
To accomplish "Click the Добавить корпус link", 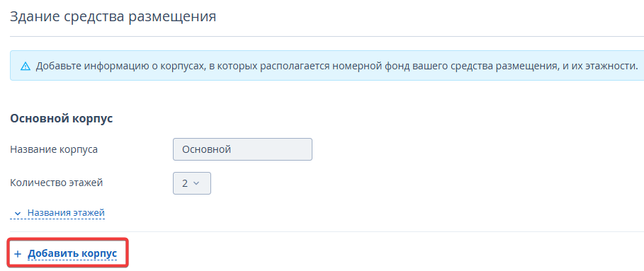I will 72,254.
